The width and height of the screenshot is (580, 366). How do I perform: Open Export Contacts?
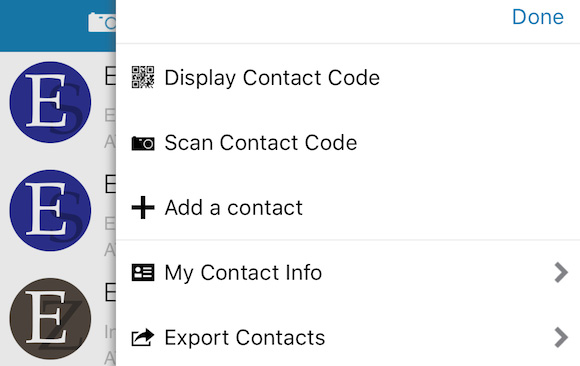(x=348, y=338)
